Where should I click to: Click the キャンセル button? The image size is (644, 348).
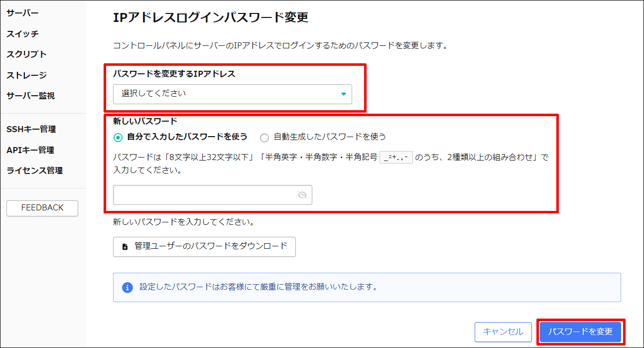pos(503,332)
